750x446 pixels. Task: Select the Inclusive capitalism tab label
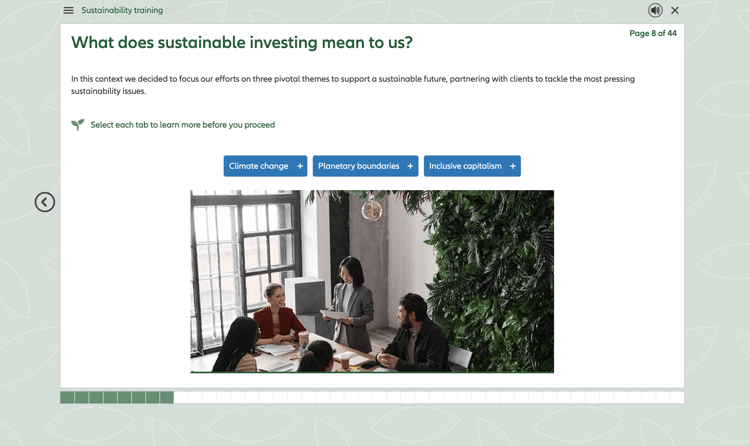tap(465, 166)
